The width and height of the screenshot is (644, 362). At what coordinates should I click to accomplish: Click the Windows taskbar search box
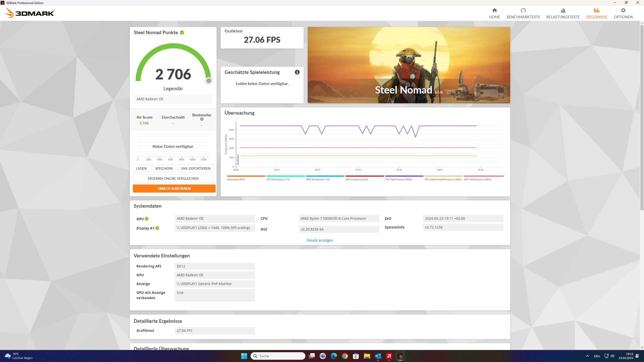[278, 356]
